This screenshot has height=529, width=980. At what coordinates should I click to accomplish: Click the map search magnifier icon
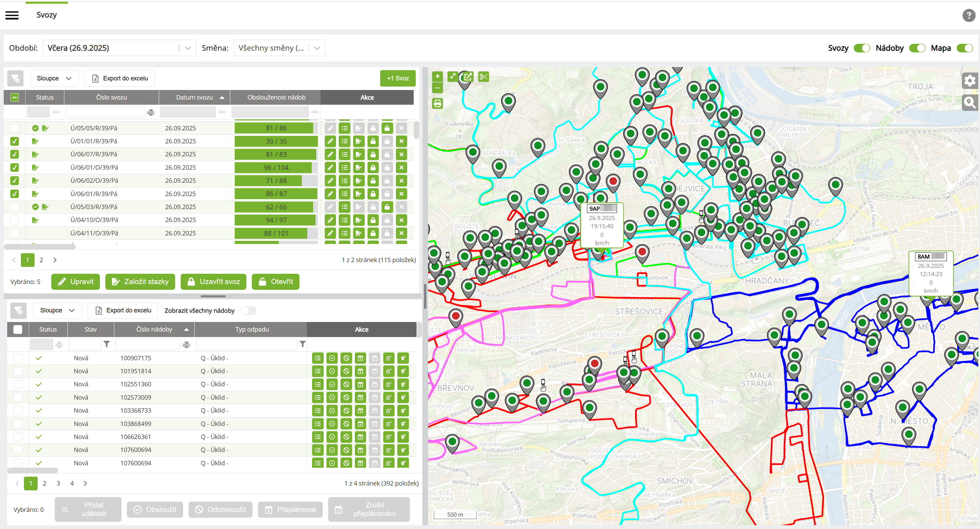969,102
